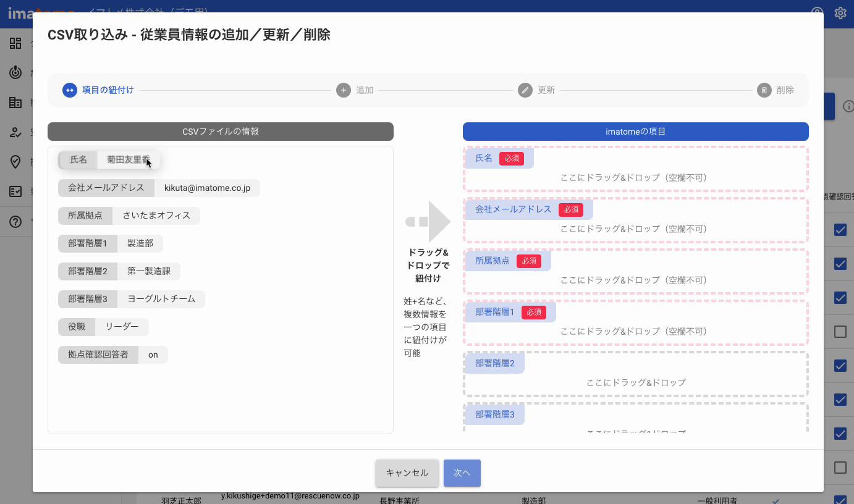Click the 更新 step pencil icon
Screen dimensions: 854x504
click(x=525, y=90)
